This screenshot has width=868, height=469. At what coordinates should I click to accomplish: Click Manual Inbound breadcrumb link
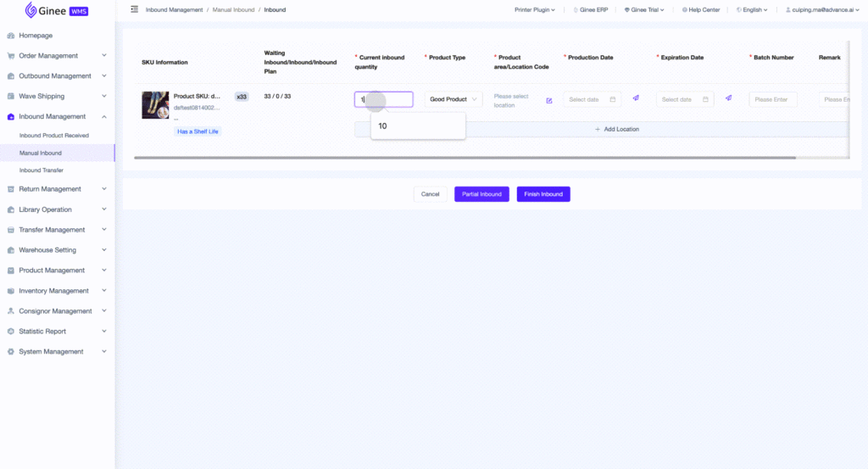(x=234, y=10)
